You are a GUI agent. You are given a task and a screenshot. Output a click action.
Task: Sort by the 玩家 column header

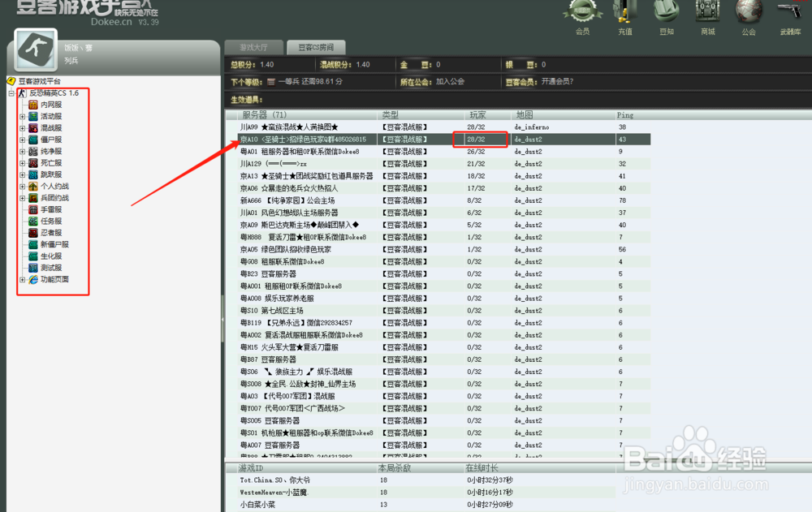486,115
